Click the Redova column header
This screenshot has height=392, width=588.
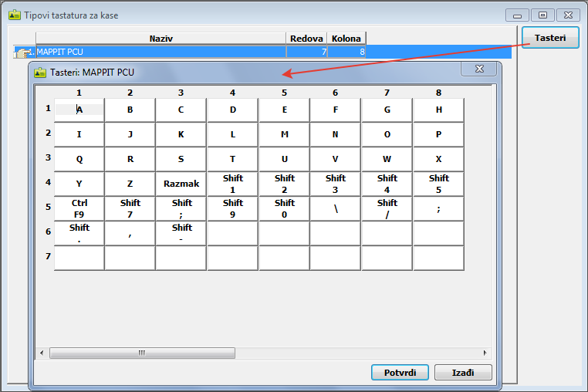[x=306, y=39]
